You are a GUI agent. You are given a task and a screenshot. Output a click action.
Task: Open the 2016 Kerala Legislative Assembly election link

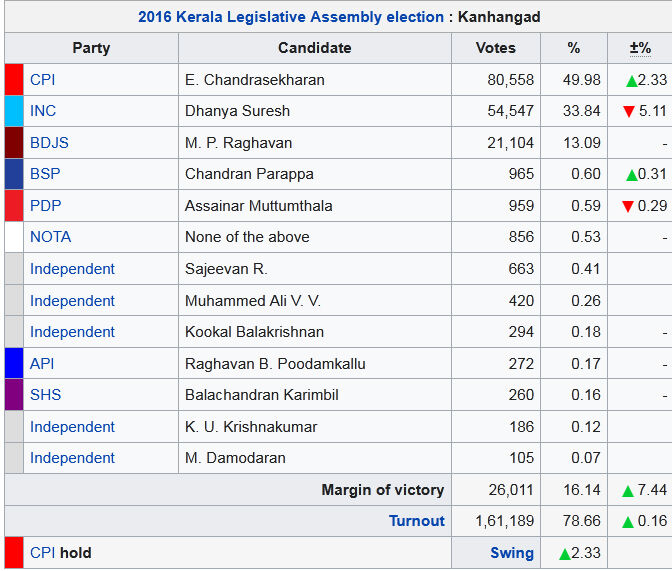point(291,17)
